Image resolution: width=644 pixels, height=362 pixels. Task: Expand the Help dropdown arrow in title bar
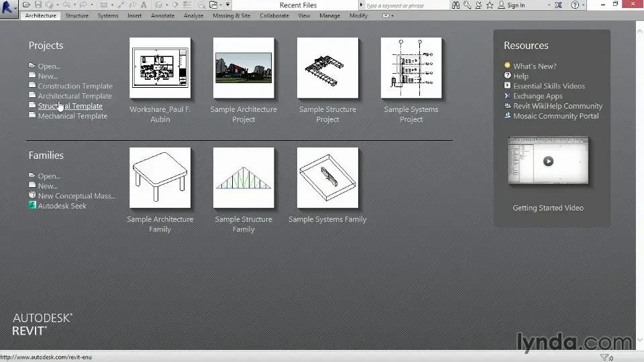[583, 5]
